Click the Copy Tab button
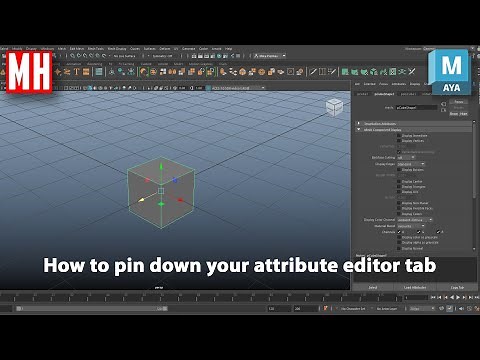The height and width of the screenshot is (360, 480). [457, 287]
